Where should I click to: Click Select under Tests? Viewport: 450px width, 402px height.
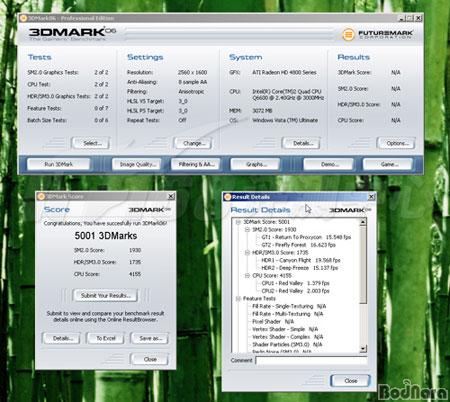tap(91, 143)
